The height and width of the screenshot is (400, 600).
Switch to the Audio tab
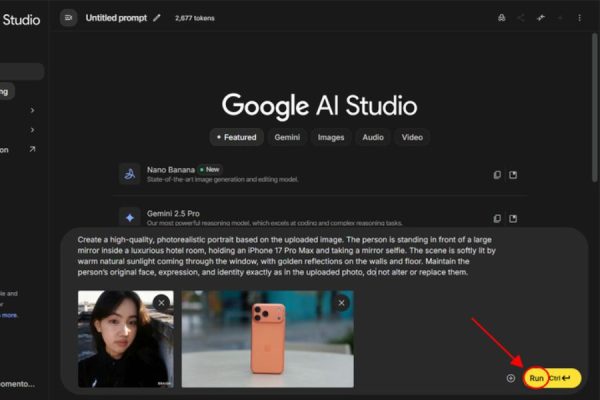[x=372, y=137]
